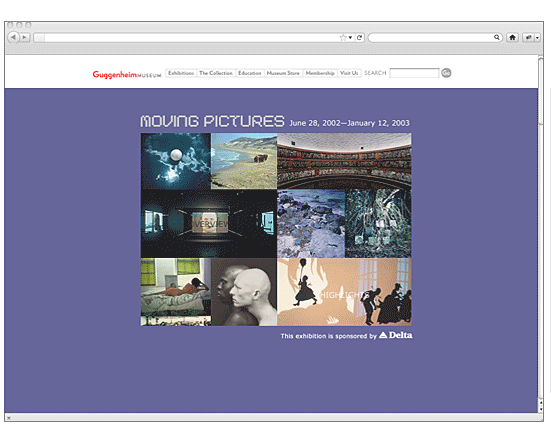
Task: Click the coastal beach landscape thumbnail
Action: click(x=244, y=161)
